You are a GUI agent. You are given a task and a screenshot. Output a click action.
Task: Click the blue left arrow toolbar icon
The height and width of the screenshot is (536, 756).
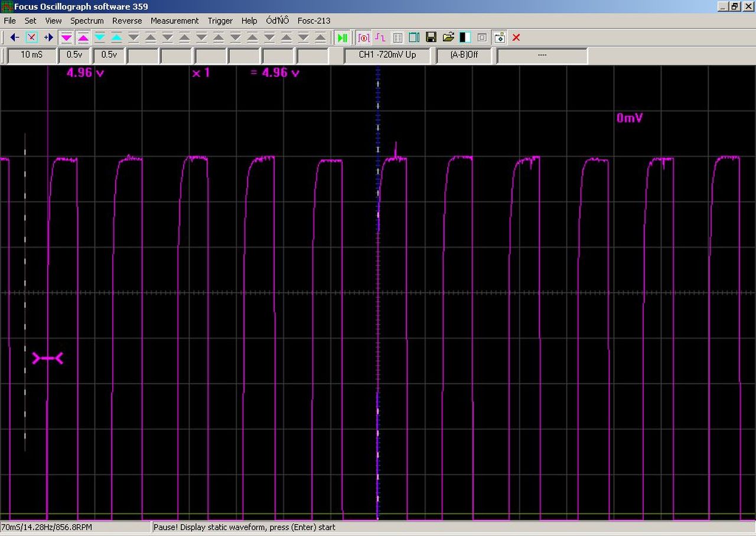[x=15, y=38]
